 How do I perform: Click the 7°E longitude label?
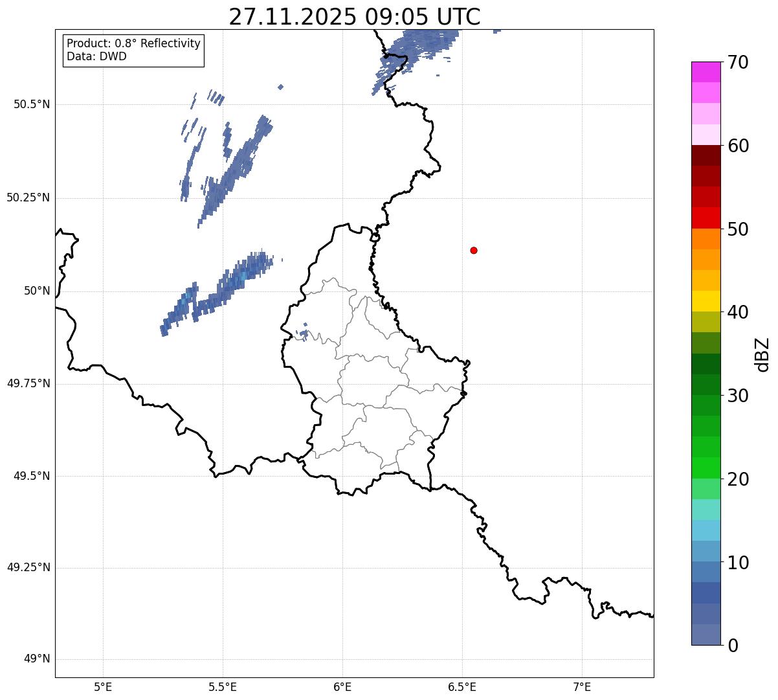click(582, 686)
